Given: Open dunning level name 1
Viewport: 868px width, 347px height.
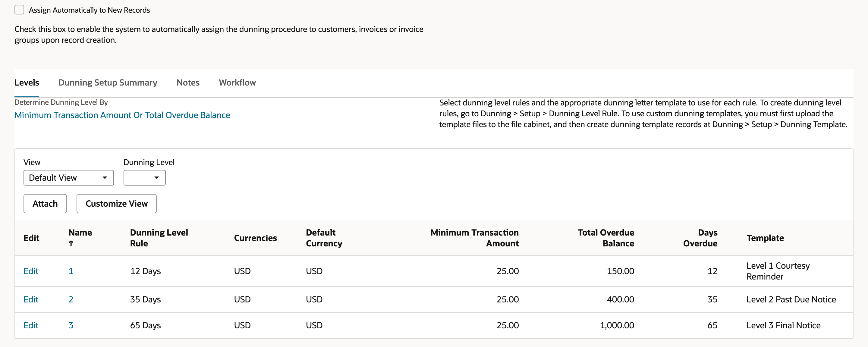Looking at the screenshot, I should (x=71, y=271).
